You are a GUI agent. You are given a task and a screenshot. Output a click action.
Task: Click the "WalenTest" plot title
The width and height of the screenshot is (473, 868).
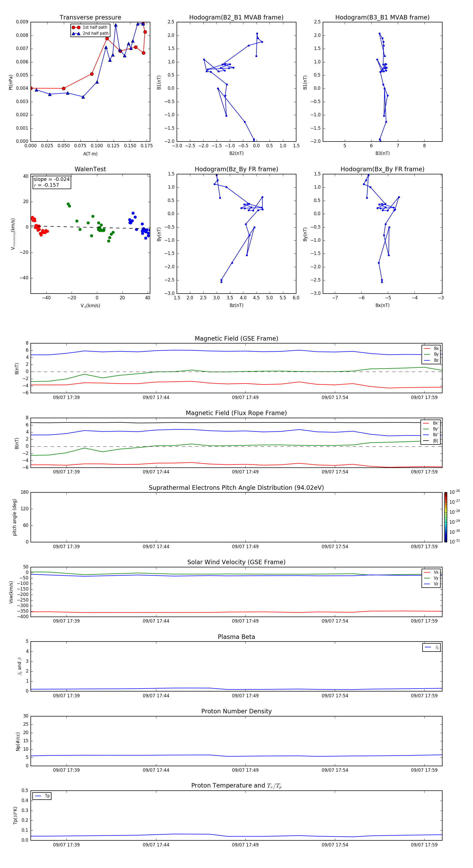(x=90, y=169)
